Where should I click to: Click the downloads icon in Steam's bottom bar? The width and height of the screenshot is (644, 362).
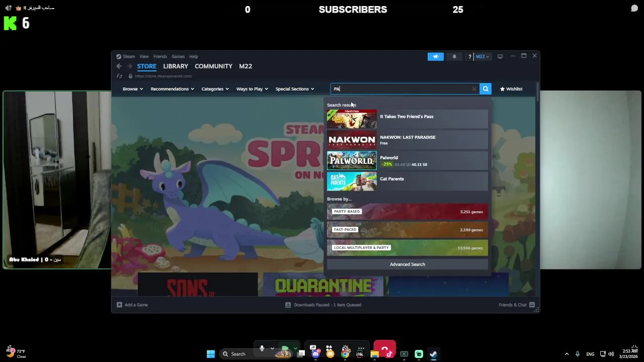pos(288,305)
